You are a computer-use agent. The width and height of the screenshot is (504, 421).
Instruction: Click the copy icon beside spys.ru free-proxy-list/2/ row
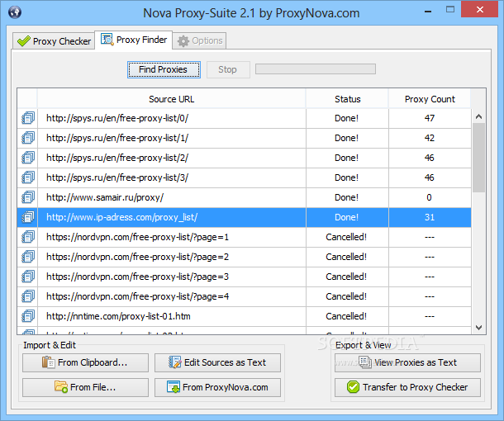pos(28,158)
